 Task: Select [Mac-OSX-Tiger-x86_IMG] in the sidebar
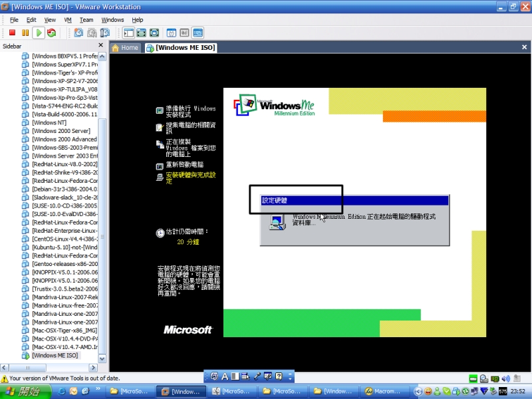[65, 331]
